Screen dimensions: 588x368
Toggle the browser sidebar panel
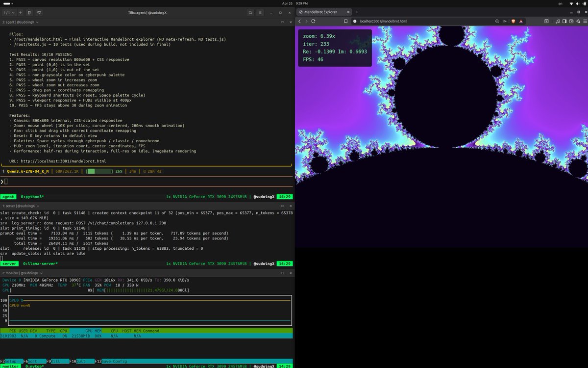coord(564,21)
